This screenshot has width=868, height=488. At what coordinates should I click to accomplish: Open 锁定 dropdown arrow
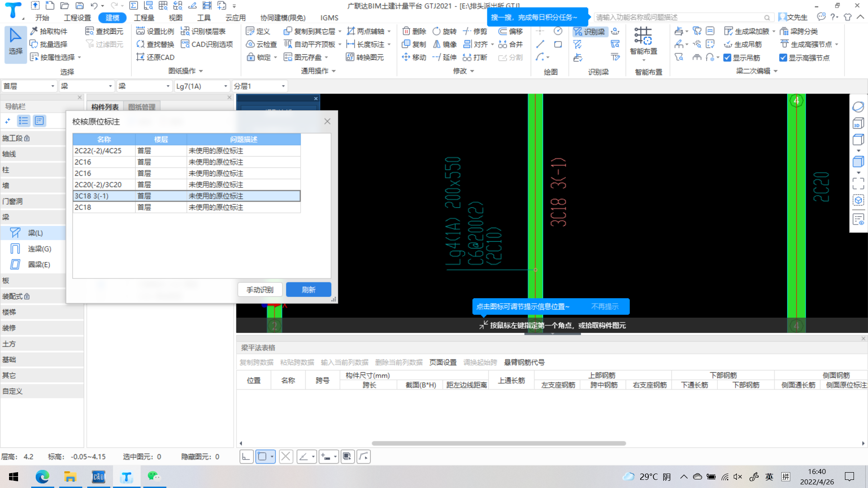pos(275,57)
